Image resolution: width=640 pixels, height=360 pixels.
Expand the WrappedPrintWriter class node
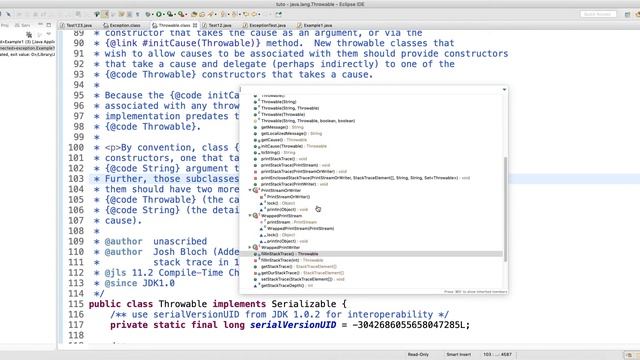pyautogui.click(x=250, y=247)
